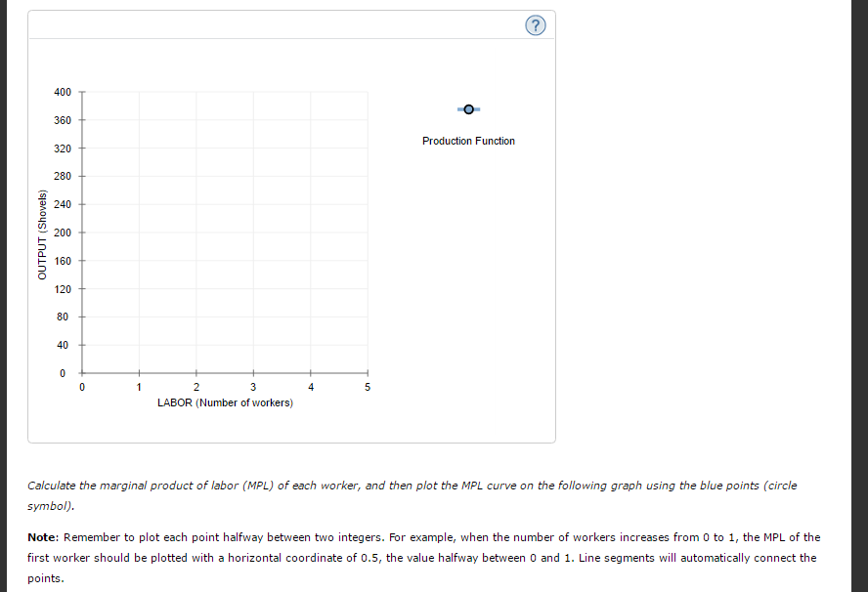Click the 40 tick label on output axis
868x592 pixels.
coord(63,345)
